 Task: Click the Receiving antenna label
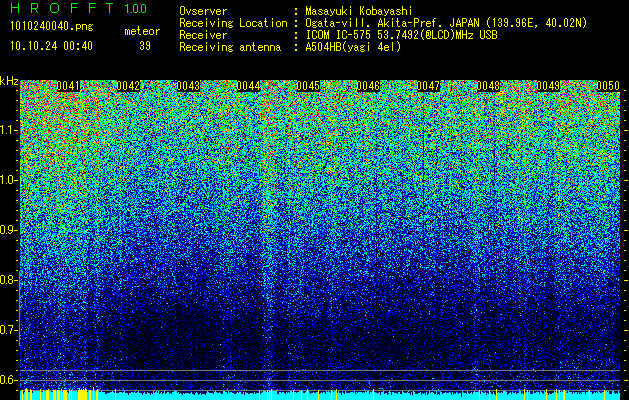[x=230, y=47]
